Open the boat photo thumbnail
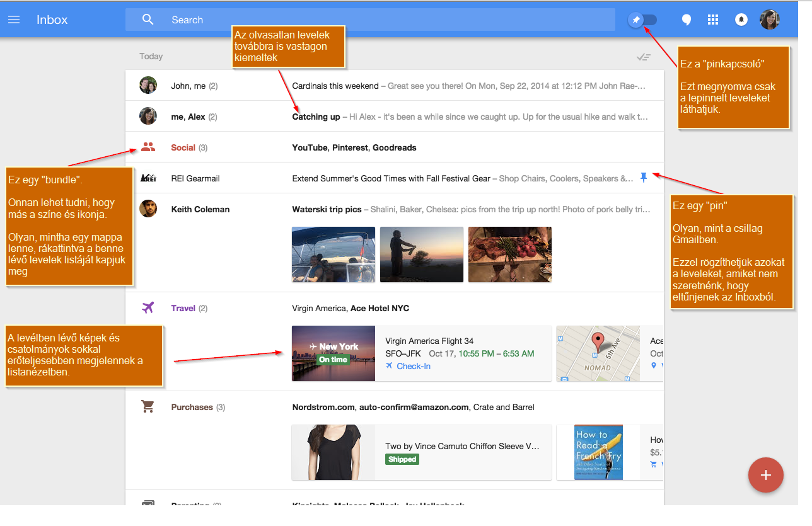The image size is (812, 526). pos(333,254)
